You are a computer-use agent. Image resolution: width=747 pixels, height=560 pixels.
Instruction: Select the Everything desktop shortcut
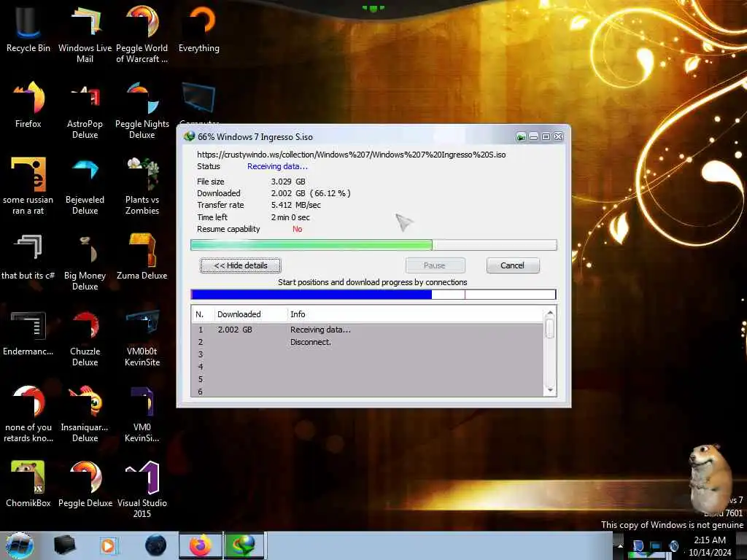(x=199, y=28)
